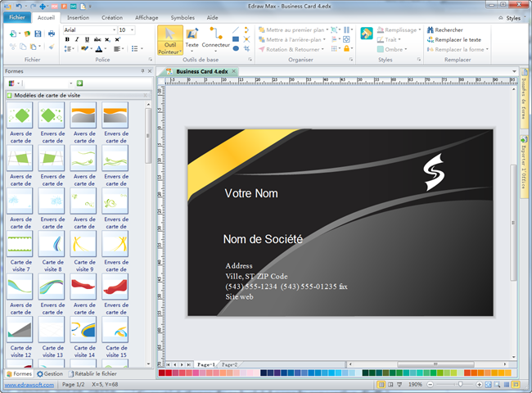Image resolution: width=532 pixels, height=393 pixels.
Task: Click the green search go arrow
Action: (79, 84)
